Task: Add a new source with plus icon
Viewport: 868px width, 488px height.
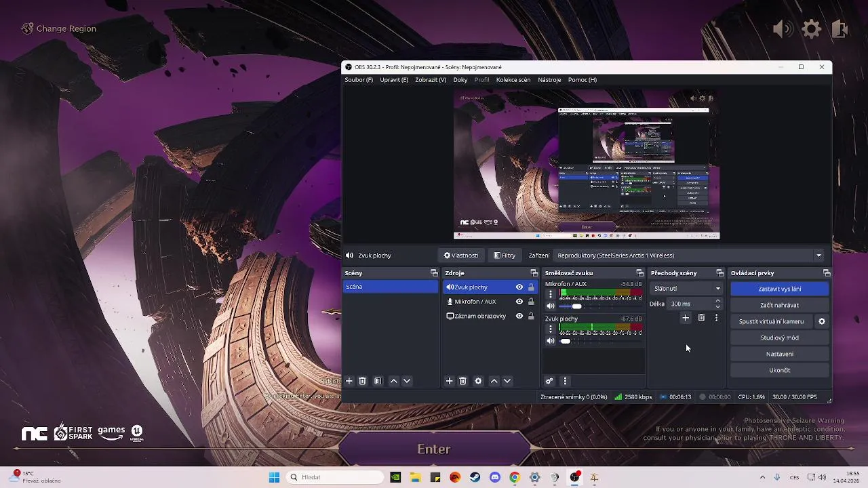Action: point(449,381)
